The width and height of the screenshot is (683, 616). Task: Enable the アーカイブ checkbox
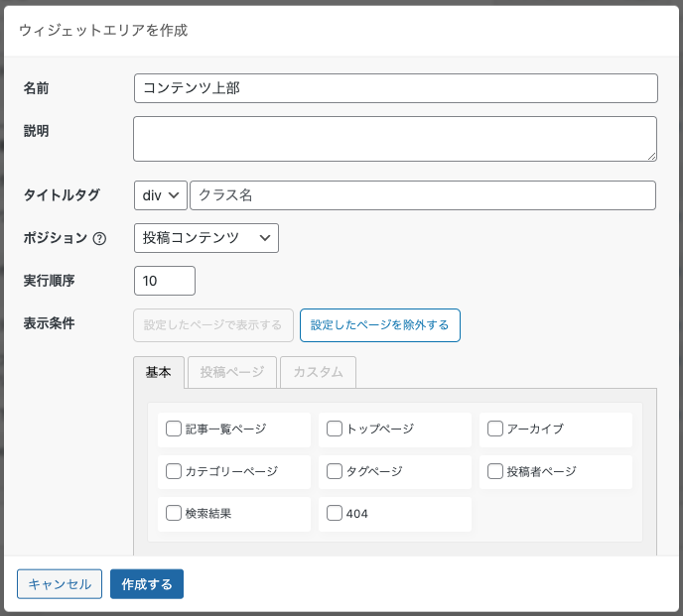(x=494, y=429)
